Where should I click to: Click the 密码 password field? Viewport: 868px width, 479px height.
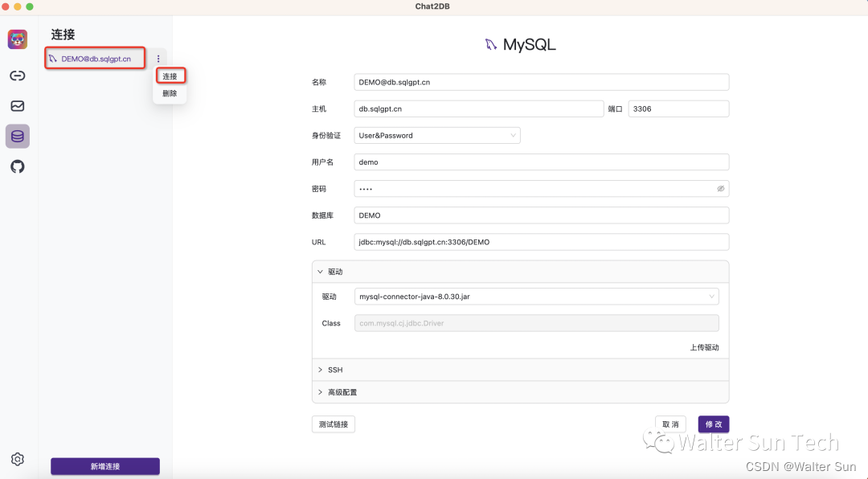point(542,189)
